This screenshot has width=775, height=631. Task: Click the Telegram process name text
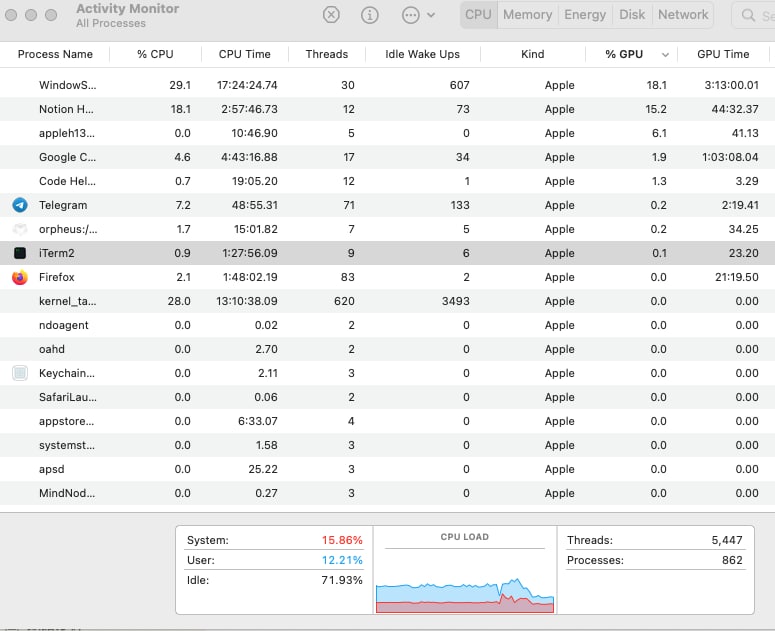pos(63,205)
